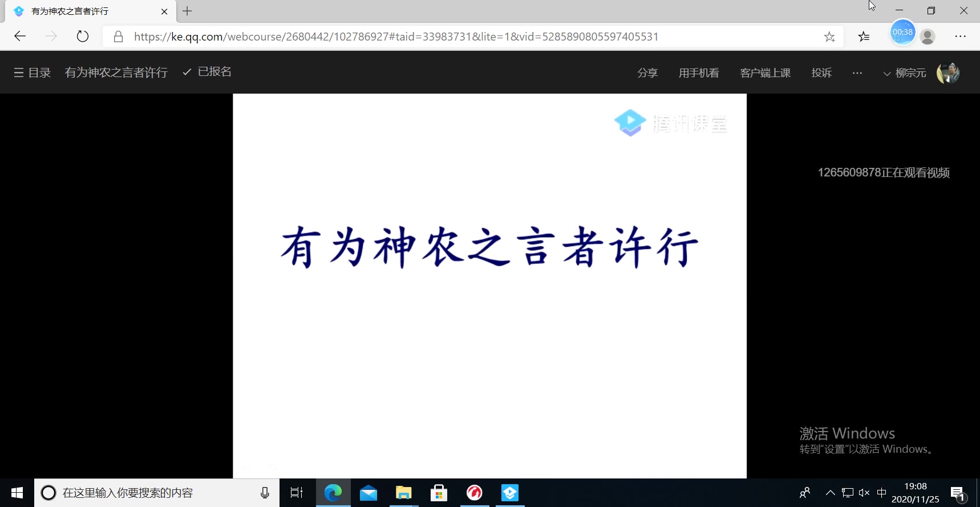
Task: Click the user avatar picture
Action: click(x=948, y=73)
